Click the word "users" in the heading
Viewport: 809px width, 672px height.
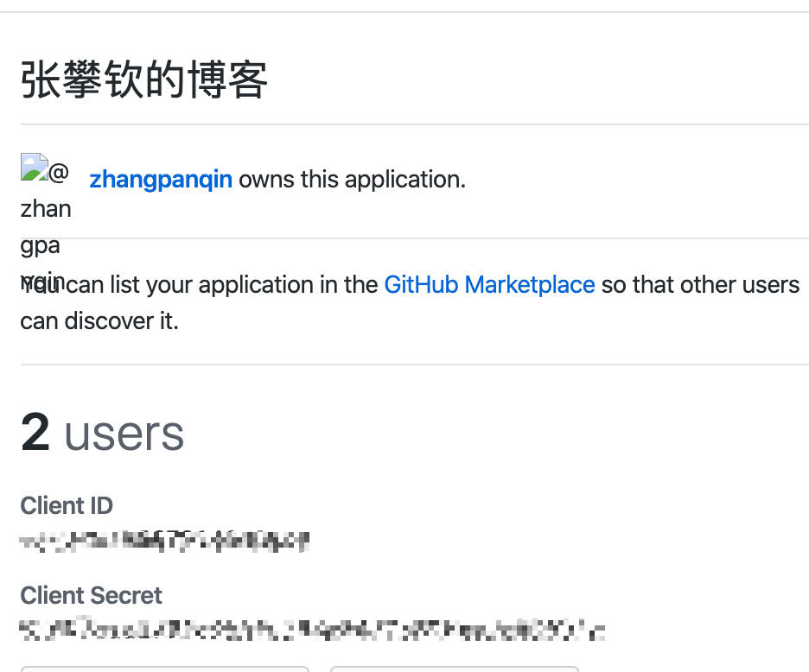[124, 433]
